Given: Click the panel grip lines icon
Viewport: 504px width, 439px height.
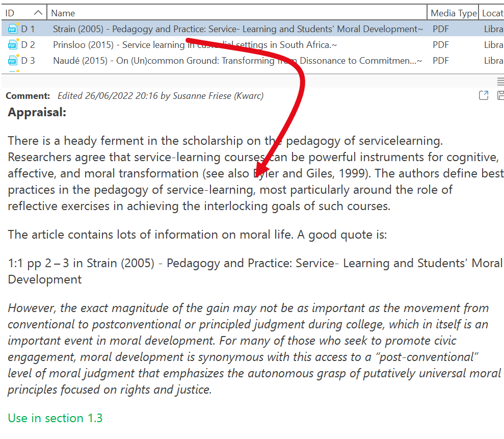Looking at the screenshot, I should click(x=500, y=82).
